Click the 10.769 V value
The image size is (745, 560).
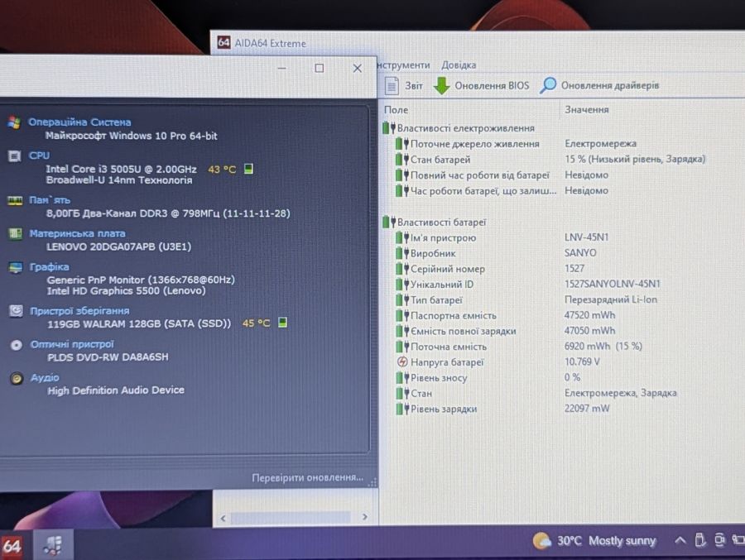coord(582,361)
